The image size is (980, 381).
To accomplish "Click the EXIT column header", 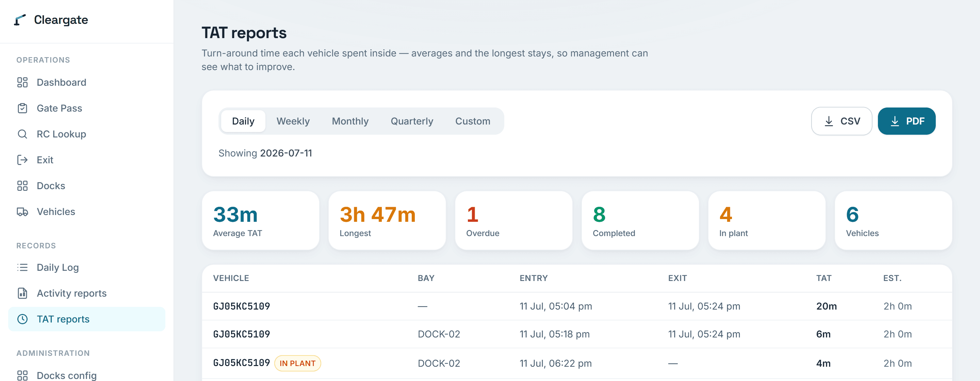I will pos(677,278).
